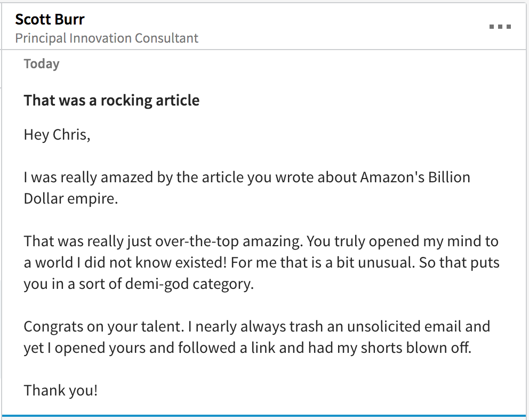The height and width of the screenshot is (420, 529).
Task: Click Scott Burr's headline 'Principal Innovation Consultant'
Action: coord(107,38)
